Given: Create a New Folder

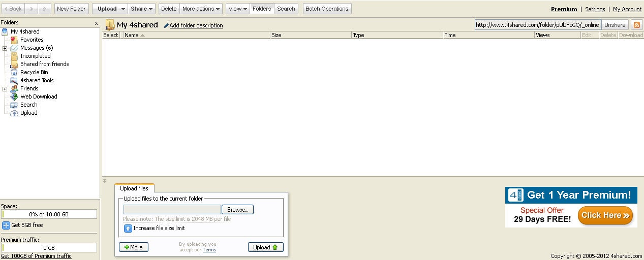Looking at the screenshot, I should click(x=71, y=9).
